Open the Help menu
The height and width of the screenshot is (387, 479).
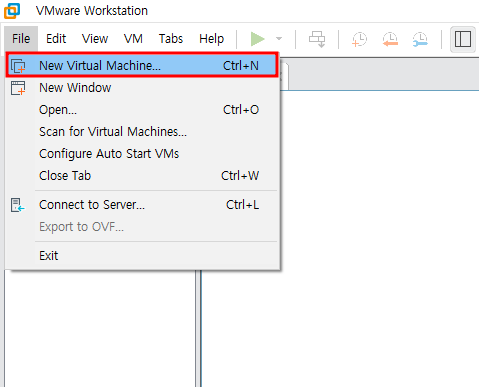(211, 39)
